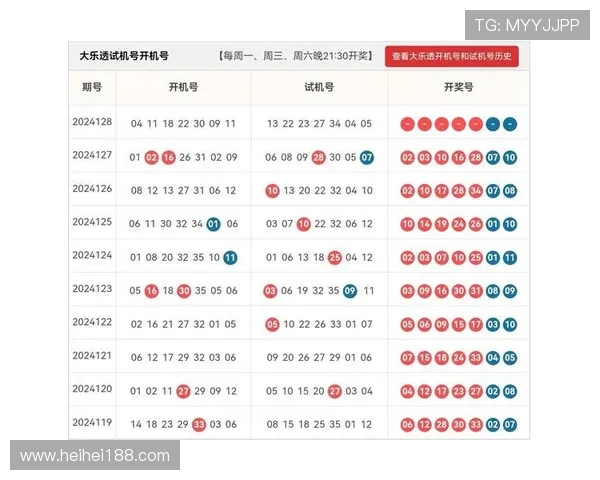Select period number 2024120
The width and height of the screenshot is (600, 480).
92,389
